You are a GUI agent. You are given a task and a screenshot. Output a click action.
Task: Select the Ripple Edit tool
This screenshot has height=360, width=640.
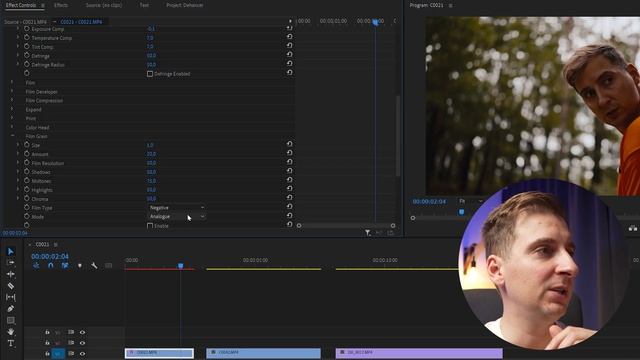coord(11,274)
